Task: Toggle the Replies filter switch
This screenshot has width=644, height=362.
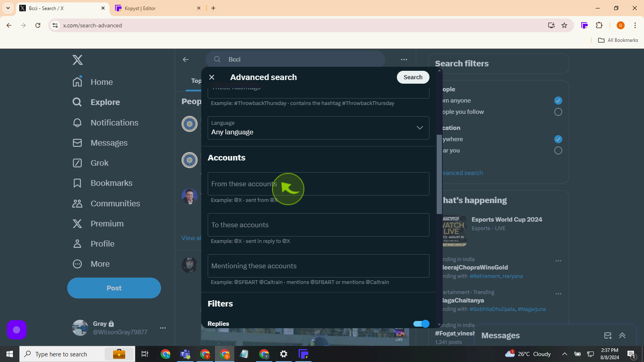Action: coord(421,324)
